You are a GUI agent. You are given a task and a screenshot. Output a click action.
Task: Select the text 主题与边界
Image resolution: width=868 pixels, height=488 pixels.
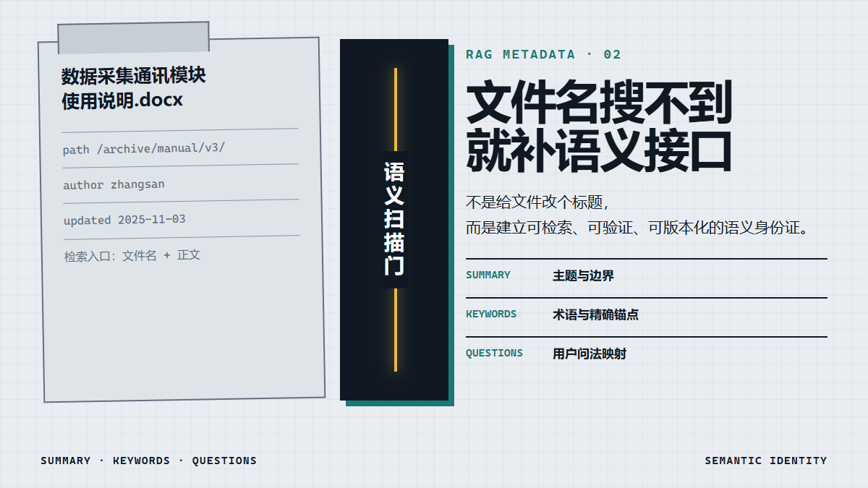pos(583,275)
